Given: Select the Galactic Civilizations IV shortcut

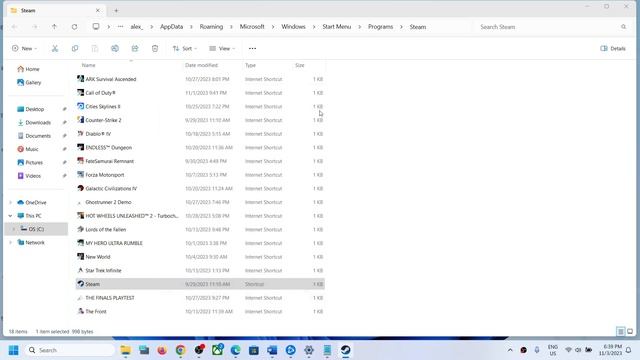Looking at the screenshot, I should click(200, 189).
